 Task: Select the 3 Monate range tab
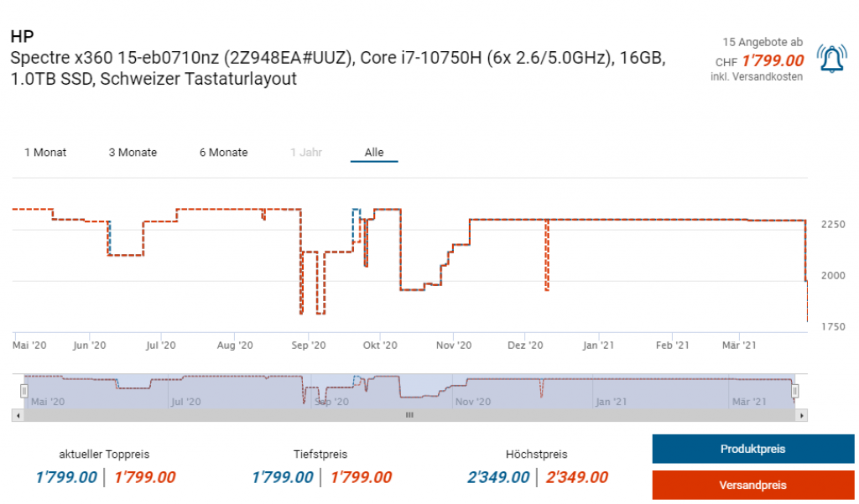point(133,153)
